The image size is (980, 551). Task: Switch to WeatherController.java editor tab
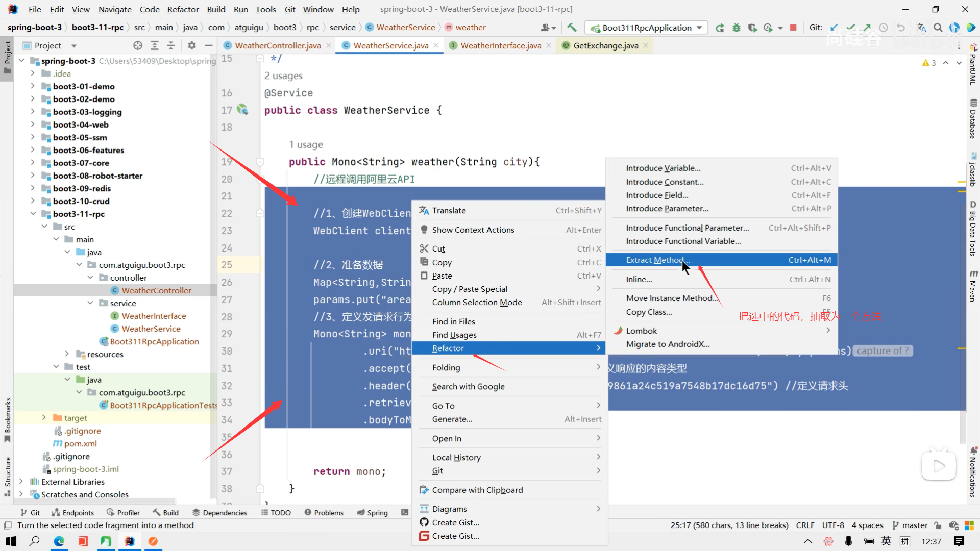click(x=278, y=45)
